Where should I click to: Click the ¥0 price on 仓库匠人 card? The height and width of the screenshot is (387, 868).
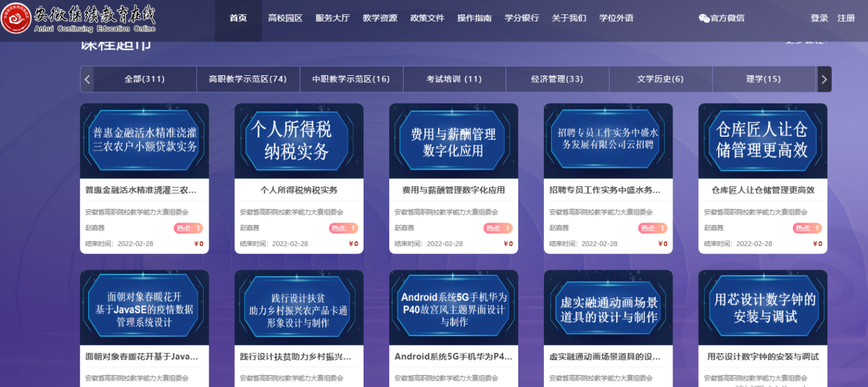pos(817,244)
